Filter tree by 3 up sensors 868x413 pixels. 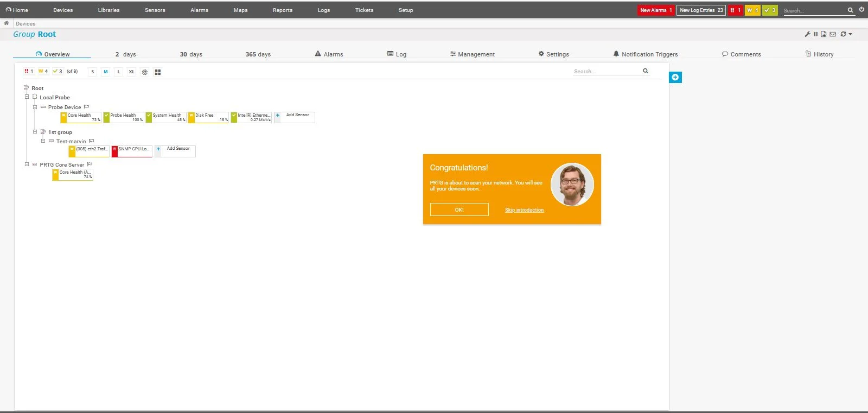pyautogui.click(x=58, y=72)
